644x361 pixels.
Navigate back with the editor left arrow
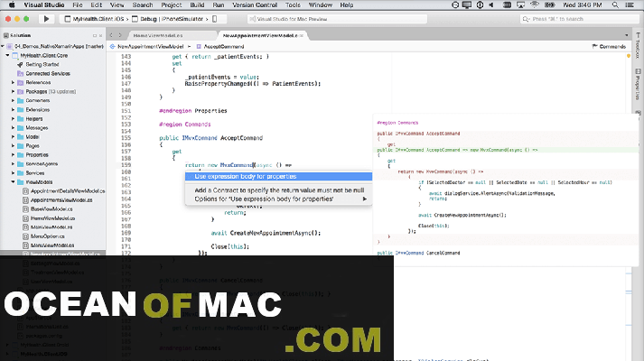pyautogui.click(x=111, y=35)
